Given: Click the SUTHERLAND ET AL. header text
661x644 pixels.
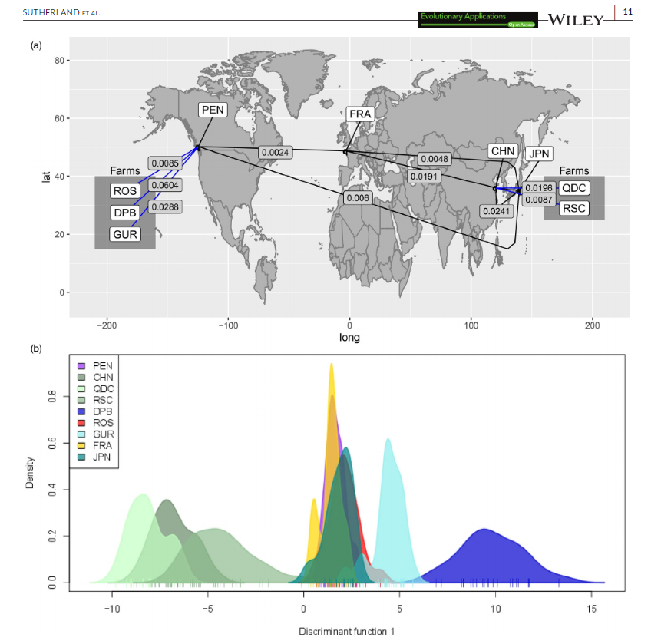Looking at the screenshot, I should pyautogui.click(x=61, y=12).
